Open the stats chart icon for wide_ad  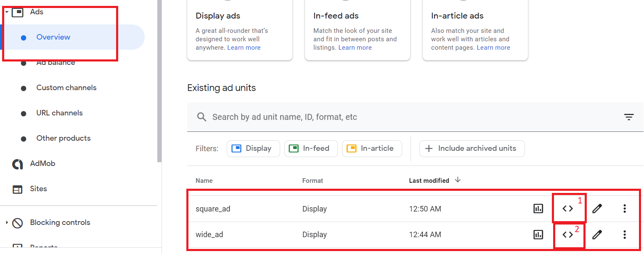[538, 235]
